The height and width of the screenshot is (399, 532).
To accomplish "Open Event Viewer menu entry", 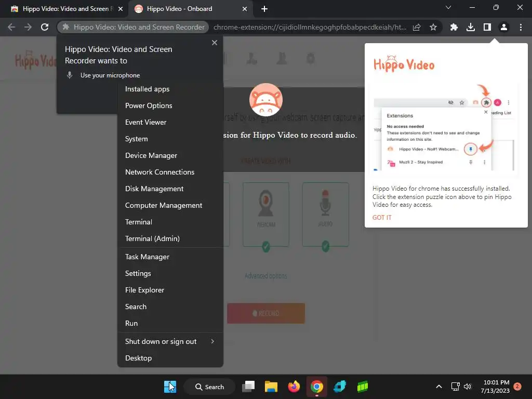I will click(x=170, y=122).
